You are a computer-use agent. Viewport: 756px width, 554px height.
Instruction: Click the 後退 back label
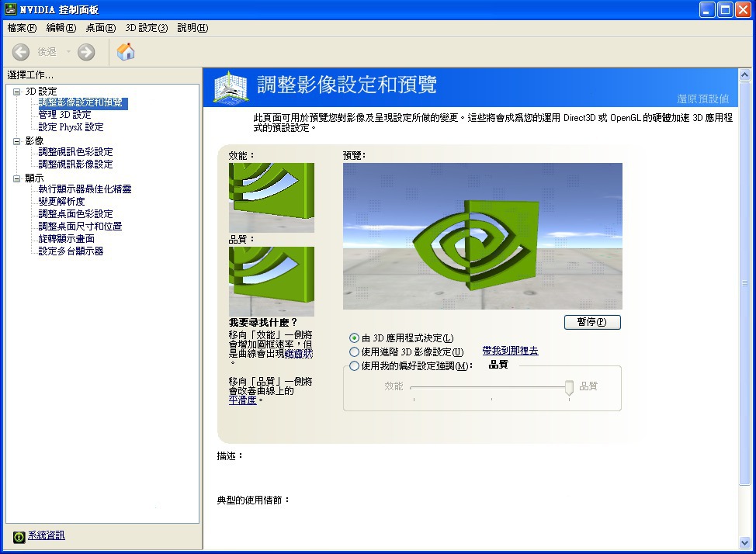(47, 51)
